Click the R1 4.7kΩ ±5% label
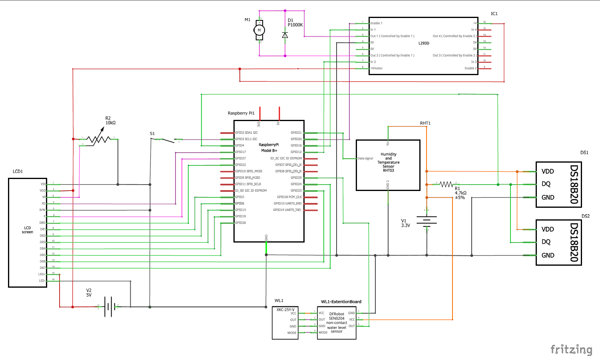600x364 pixels. tap(460, 193)
